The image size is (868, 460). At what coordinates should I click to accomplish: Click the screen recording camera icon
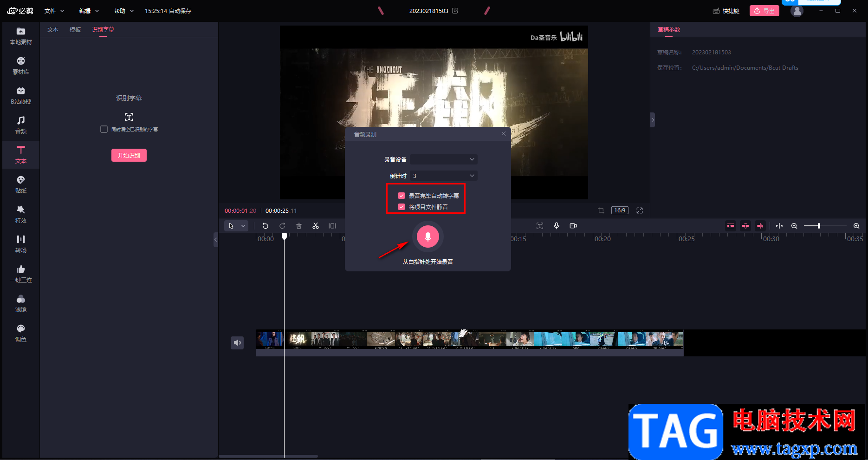(x=573, y=226)
